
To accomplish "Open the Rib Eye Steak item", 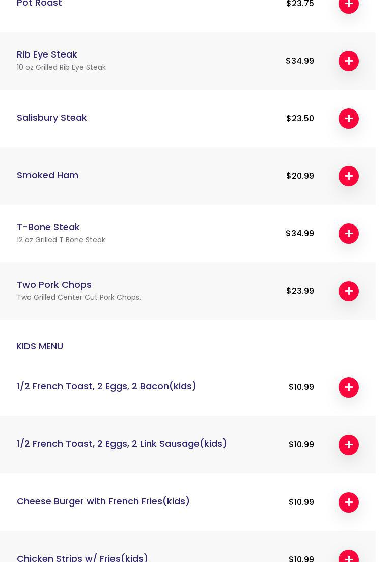I will (x=47, y=54).
